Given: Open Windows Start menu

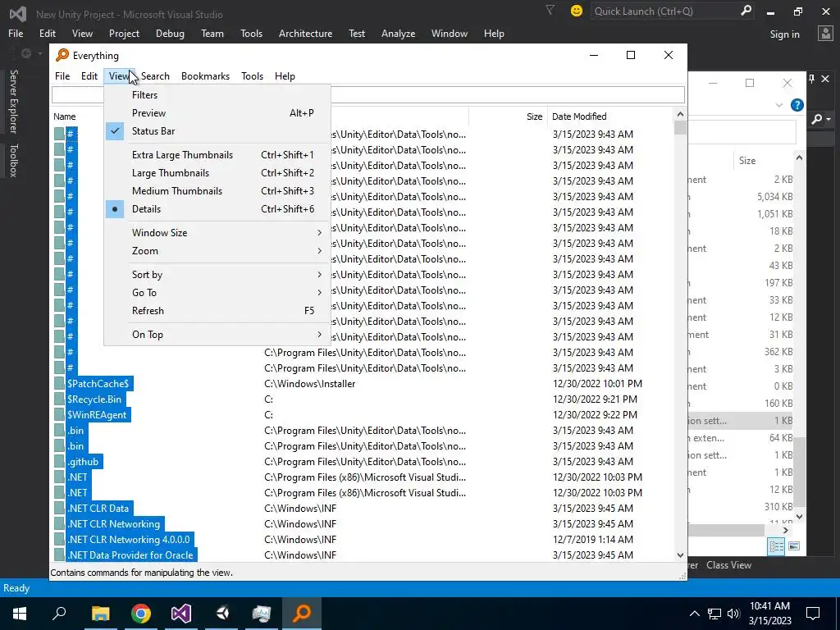Looking at the screenshot, I should [20, 614].
